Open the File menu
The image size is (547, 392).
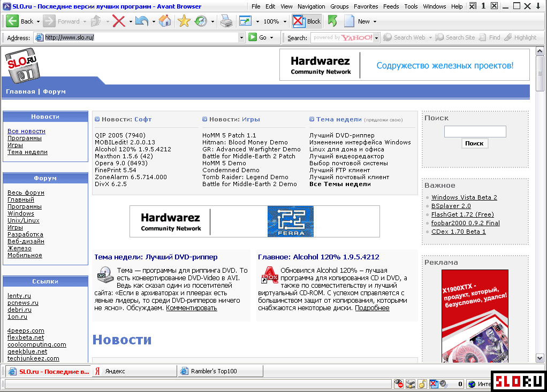pyautogui.click(x=256, y=6)
